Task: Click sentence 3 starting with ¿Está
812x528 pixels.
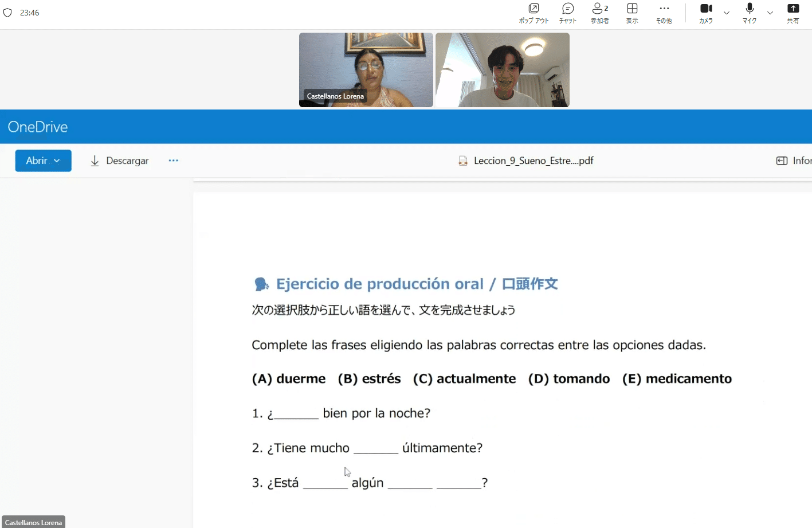Action: click(x=370, y=483)
